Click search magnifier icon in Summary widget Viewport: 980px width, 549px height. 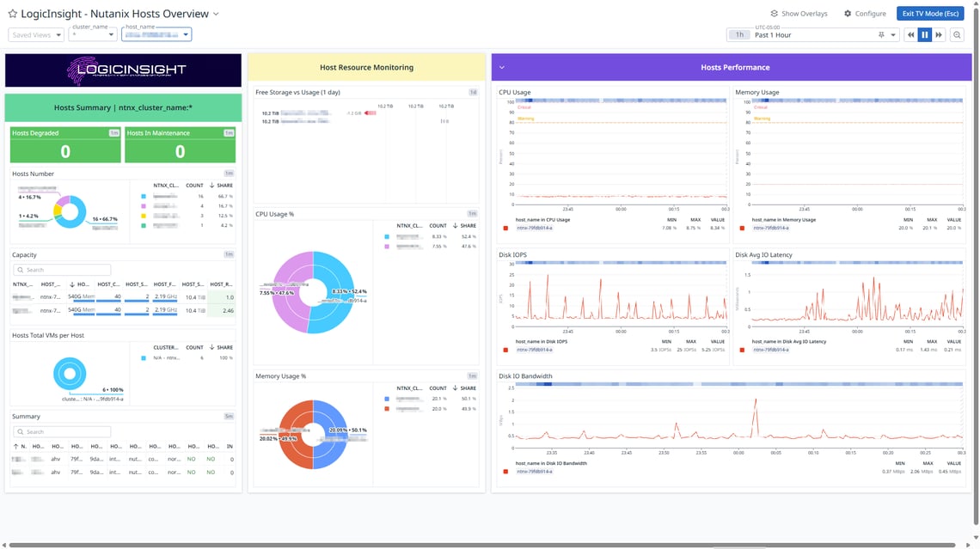(21, 431)
